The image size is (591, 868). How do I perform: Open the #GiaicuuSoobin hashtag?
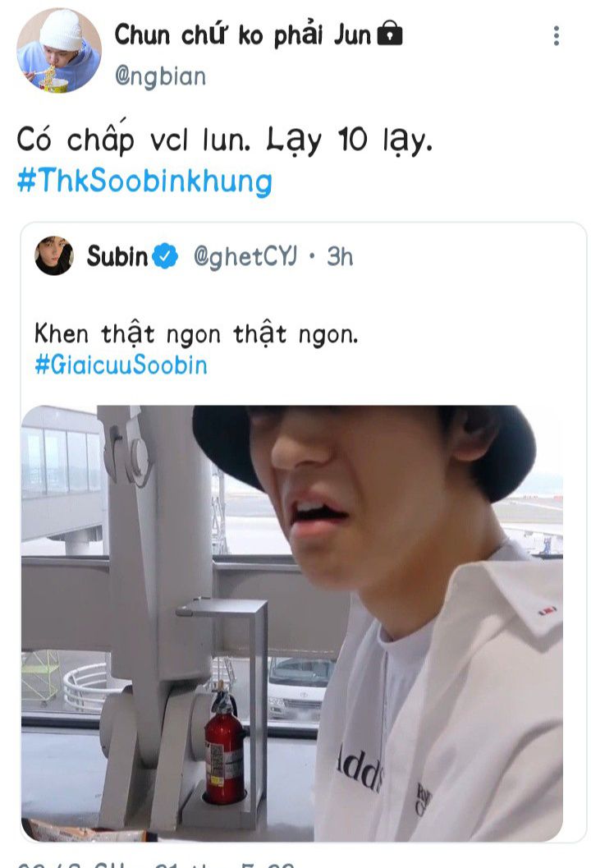121,365
